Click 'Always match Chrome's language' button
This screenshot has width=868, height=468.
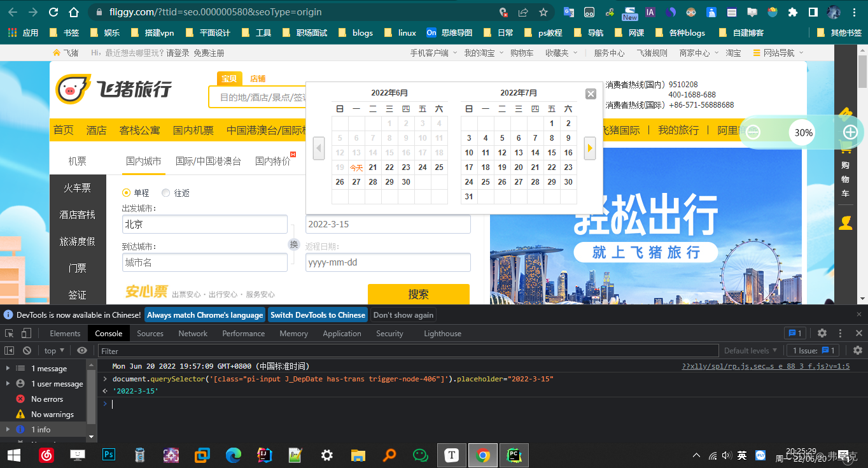[x=205, y=315]
